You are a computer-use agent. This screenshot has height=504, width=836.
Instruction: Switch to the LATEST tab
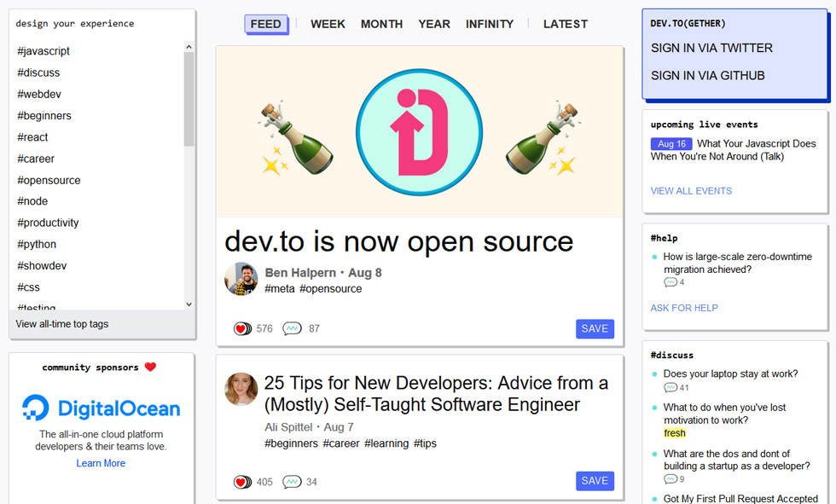click(x=565, y=24)
